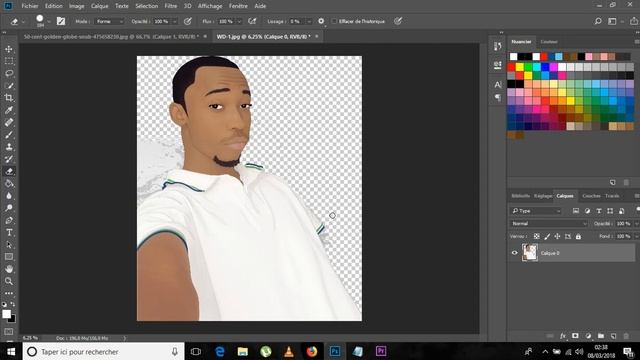The width and height of the screenshot is (640, 360).
Task: Select the Type tool
Action: point(9,233)
